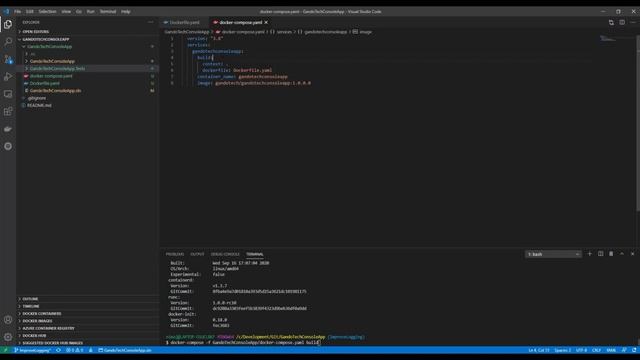Switch to the Dockerfile.yaml editor tab

(x=184, y=22)
